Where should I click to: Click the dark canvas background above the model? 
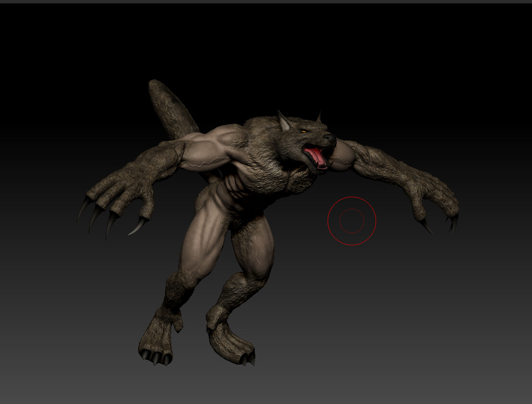pos(265,48)
